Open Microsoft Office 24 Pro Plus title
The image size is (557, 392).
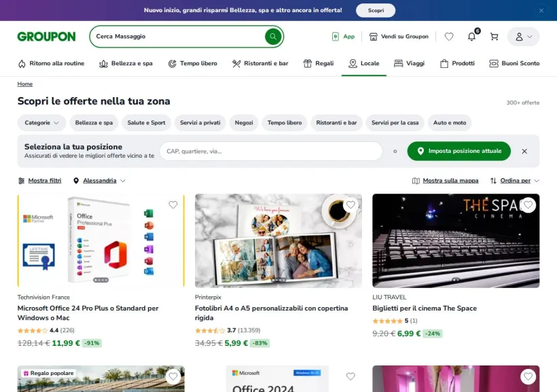[88, 313]
